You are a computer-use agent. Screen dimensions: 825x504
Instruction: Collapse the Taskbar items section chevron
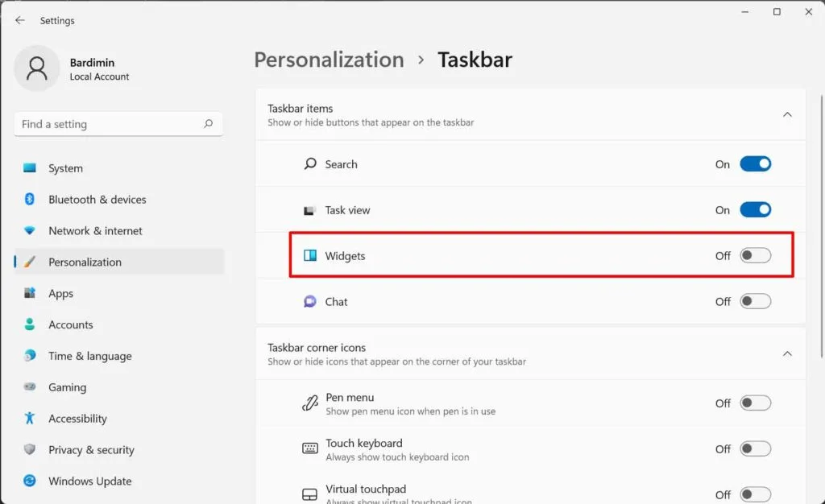787,114
